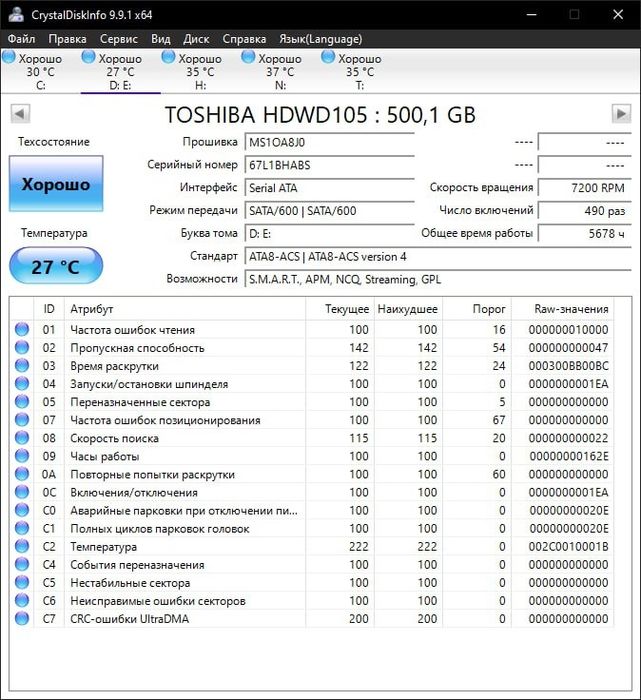Select disk H: tab at 35 °C
The image size is (641, 700).
click(200, 71)
